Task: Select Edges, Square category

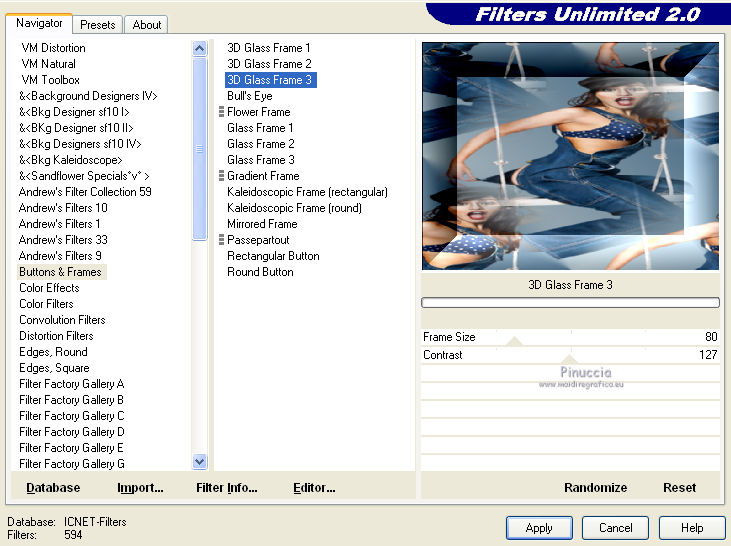Action: (54, 368)
